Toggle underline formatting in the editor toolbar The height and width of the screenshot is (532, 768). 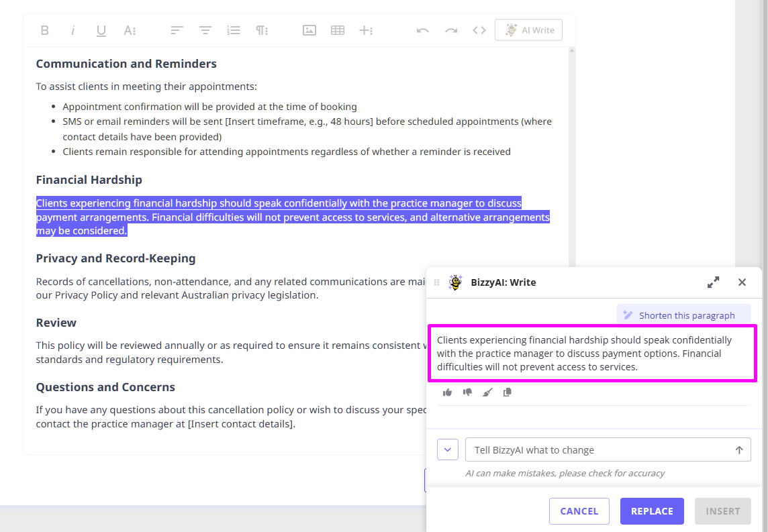pos(101,30)
